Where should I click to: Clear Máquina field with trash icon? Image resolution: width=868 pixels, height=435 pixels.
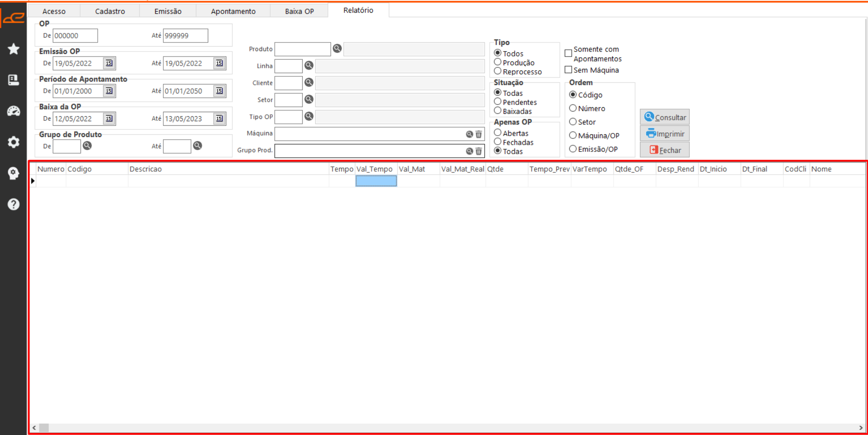coord(478,134)
